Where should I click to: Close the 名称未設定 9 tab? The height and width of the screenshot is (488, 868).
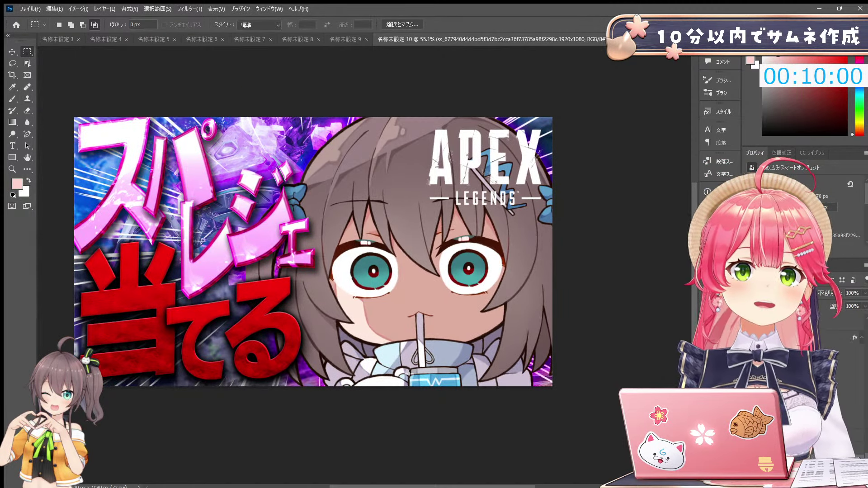366,39
